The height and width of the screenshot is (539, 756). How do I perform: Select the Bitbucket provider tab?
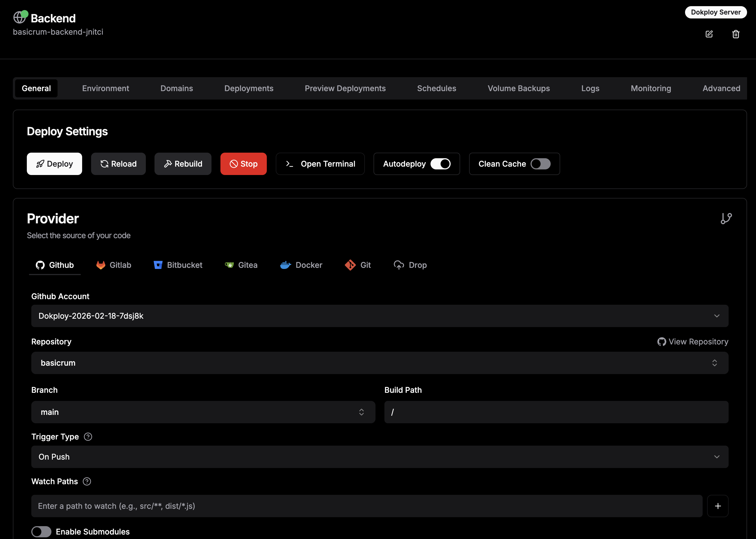point(178,265)
